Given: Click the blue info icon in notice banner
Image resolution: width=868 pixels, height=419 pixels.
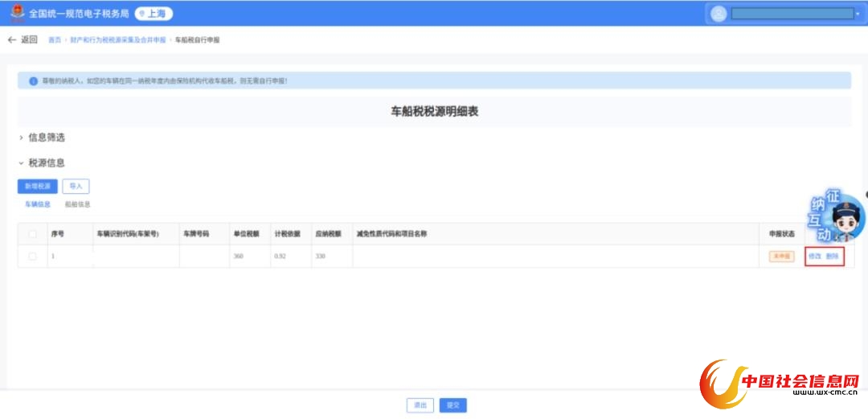Looking at the screenshot, I should 33,81.
